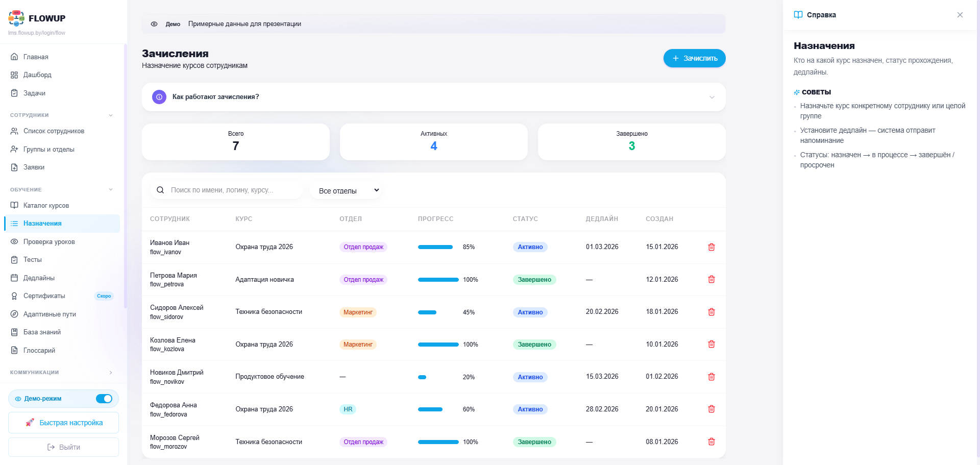This screenshot has height=465, width=980.
Task: Delete Иванов Иван enrollment with trash icon
Action: tap(711, 247)
